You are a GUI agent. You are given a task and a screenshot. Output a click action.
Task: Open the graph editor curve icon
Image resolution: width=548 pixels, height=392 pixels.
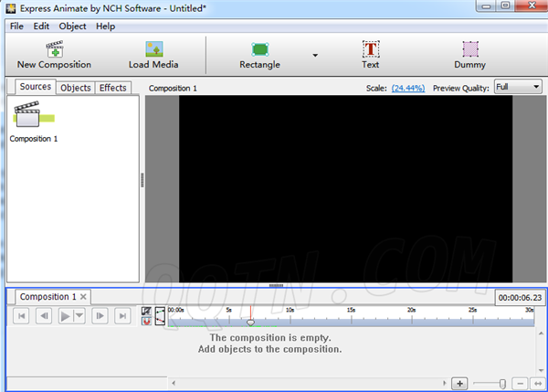pos(160,316)
